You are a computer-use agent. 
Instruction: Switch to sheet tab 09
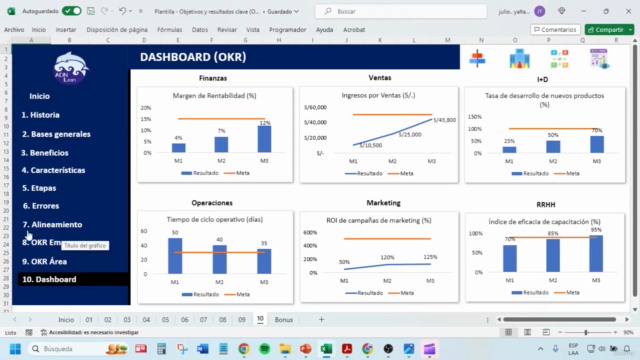click(x=242, y=320)
